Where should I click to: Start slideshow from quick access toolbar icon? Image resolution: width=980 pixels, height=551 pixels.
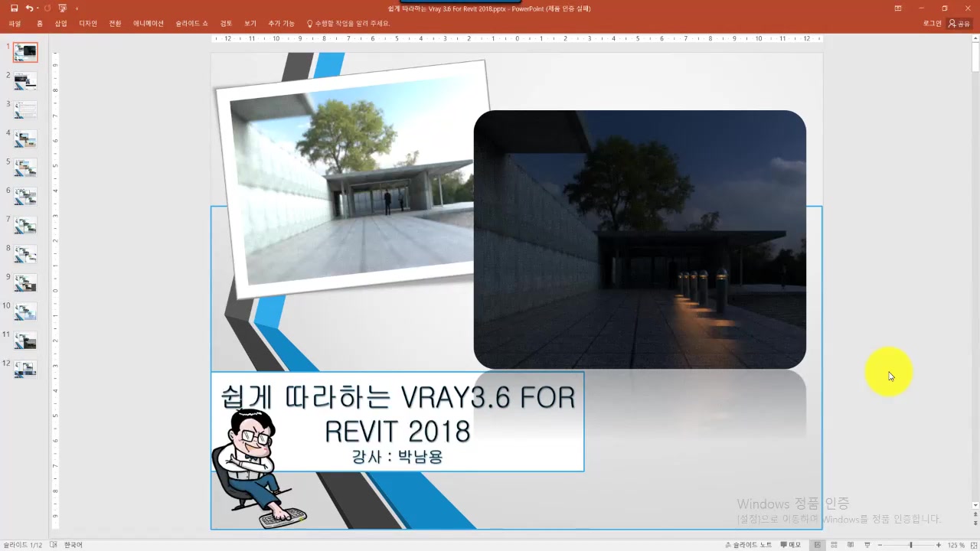63,8
